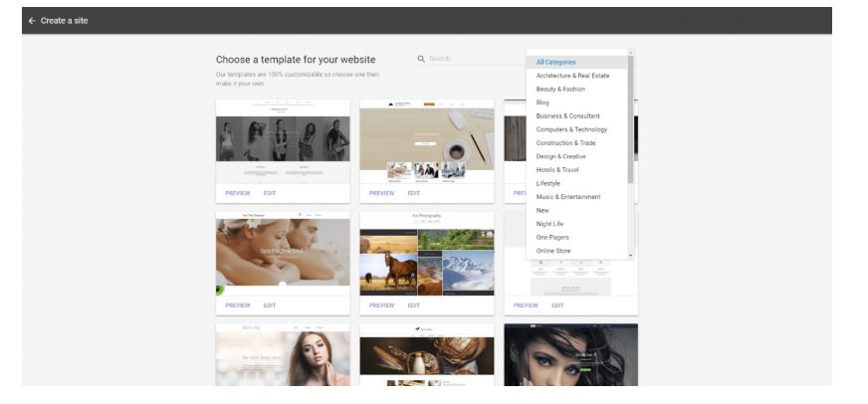The width and height of the screenshot is (868, 404).
Task: Open the coffee desk template thumbnail
Action: [x=427, y=141]
